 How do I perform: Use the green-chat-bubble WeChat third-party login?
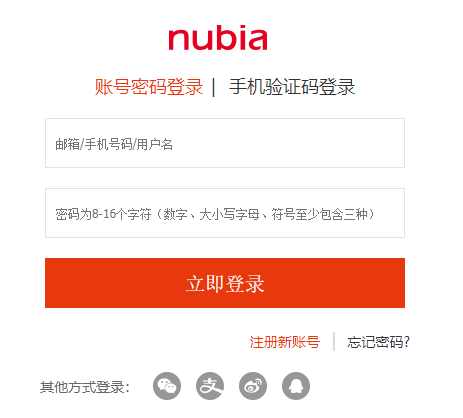167,386
